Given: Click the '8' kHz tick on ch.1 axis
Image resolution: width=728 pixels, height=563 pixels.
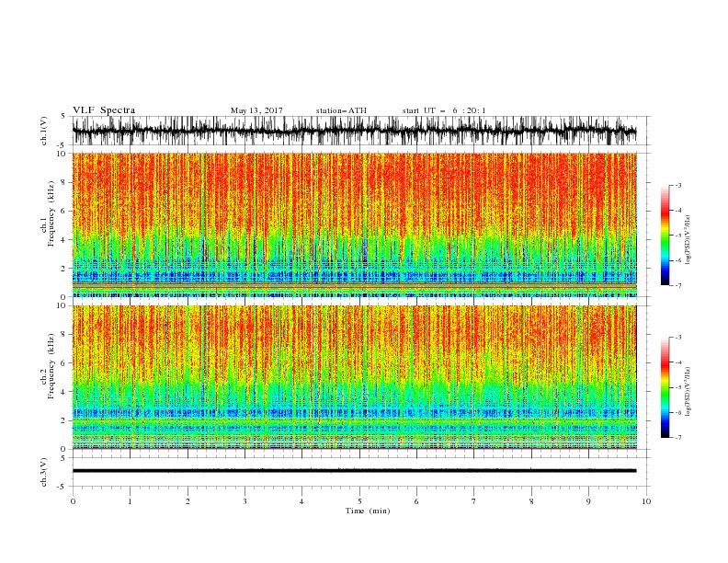Looking at the screenshot, I should (63, 182).
